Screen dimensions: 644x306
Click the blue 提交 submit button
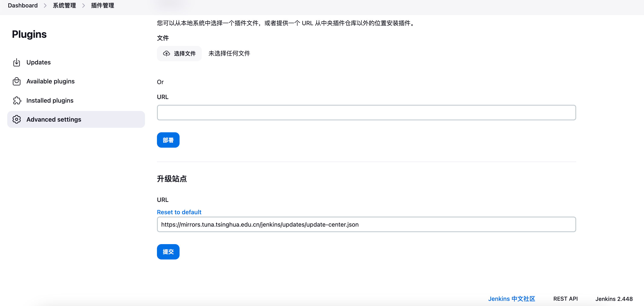[x=168, y=252]
